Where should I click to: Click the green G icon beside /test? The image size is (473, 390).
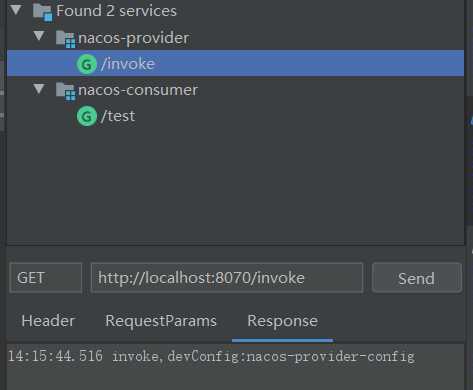coord(87,116)
